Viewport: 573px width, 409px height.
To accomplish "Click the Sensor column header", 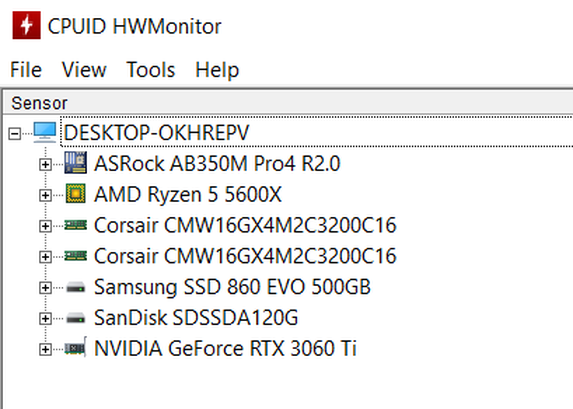I will pyautogui.click(x=288, y=103).
